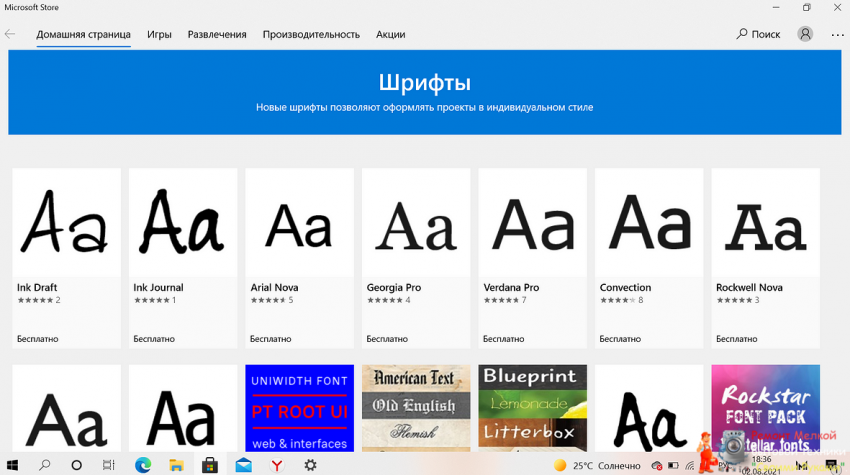
Task: Click the Поиск search button
Action: click(758, 34)
